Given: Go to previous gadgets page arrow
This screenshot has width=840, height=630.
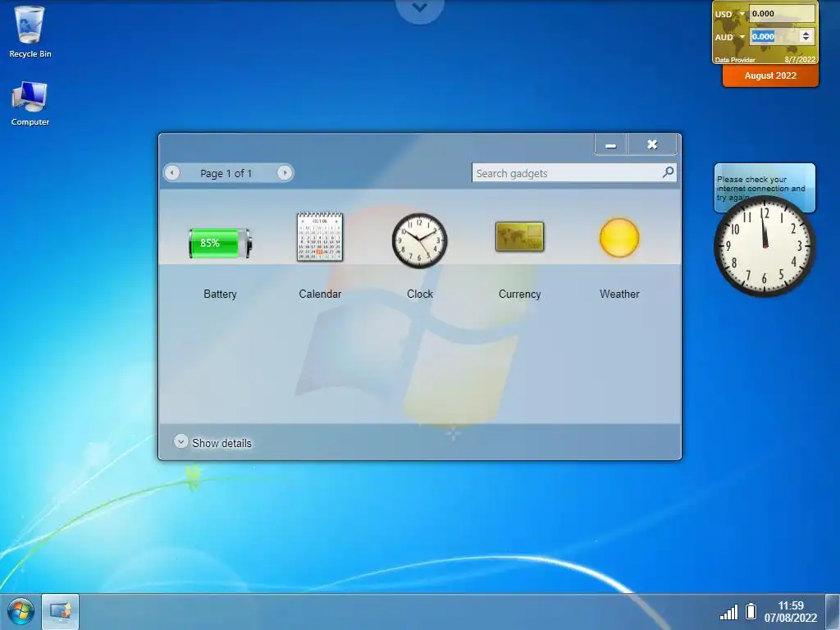Looking at the screenshot, I should (x=172, y=172).
